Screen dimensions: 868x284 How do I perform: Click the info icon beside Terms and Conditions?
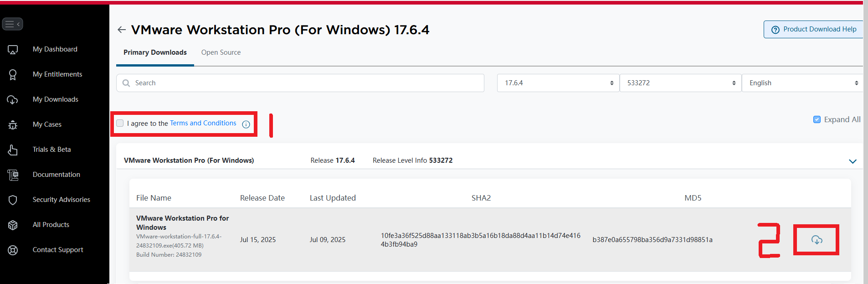click(x=246, y=124)
